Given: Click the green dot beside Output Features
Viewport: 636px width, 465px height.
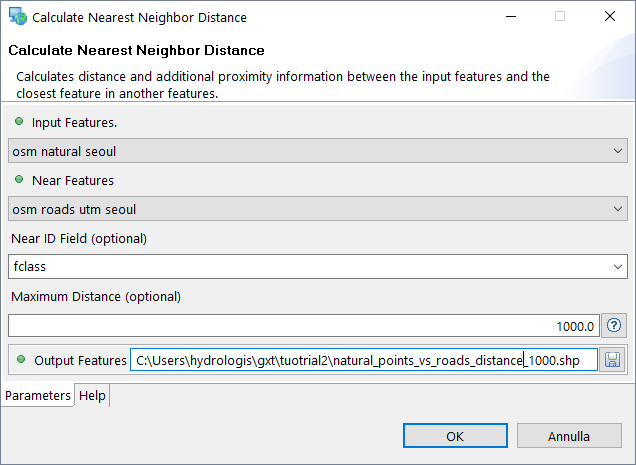Looking at the screenshot, I should [x=19, y=359].
